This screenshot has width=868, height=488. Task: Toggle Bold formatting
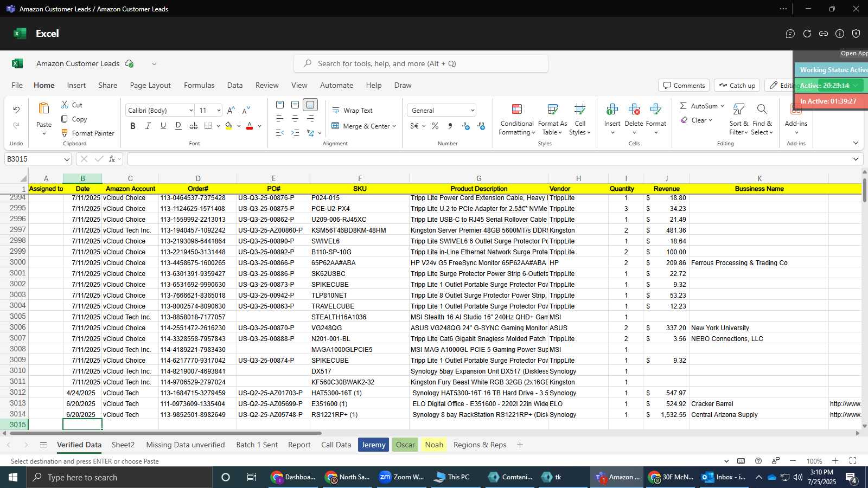tap(133, 126)
